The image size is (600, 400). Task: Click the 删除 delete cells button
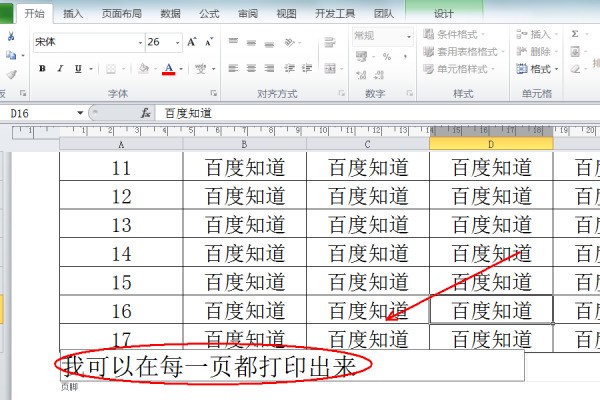[x=537, y=52]
